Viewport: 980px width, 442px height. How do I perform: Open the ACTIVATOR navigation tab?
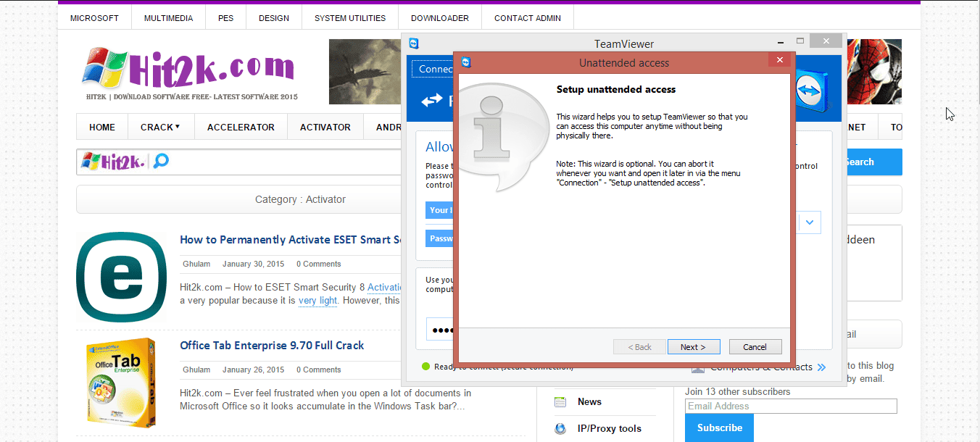pos(325,127)
